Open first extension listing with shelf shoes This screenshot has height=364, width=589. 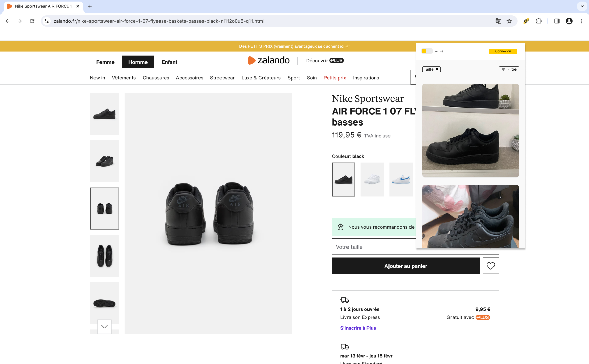(x=470, y=130)
